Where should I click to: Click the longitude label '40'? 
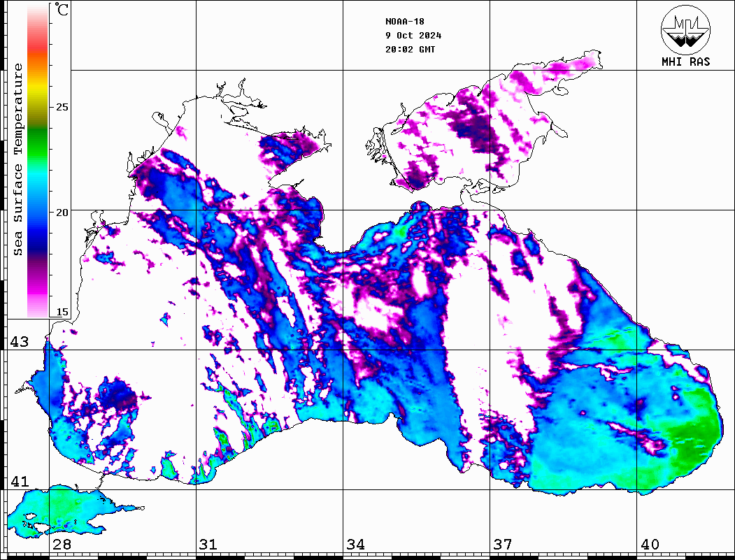[x=649, y=544]
